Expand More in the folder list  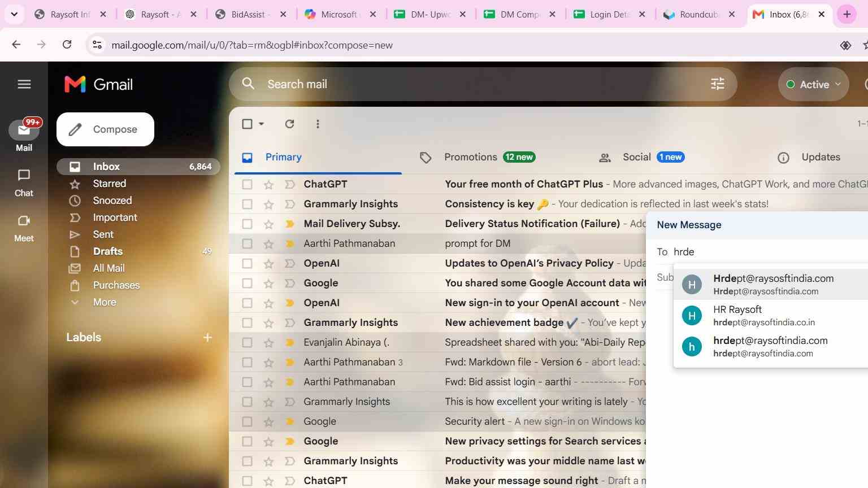tap(105, 302)
